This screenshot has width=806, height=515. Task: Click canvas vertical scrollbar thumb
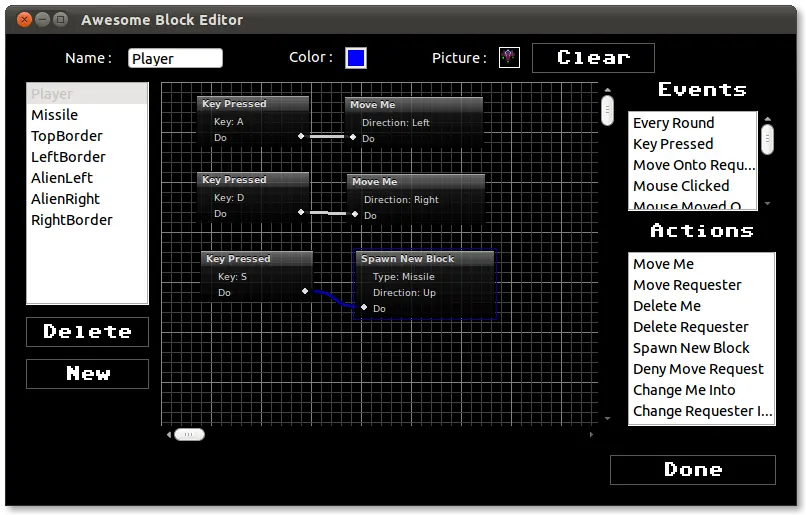coord(608,110)
